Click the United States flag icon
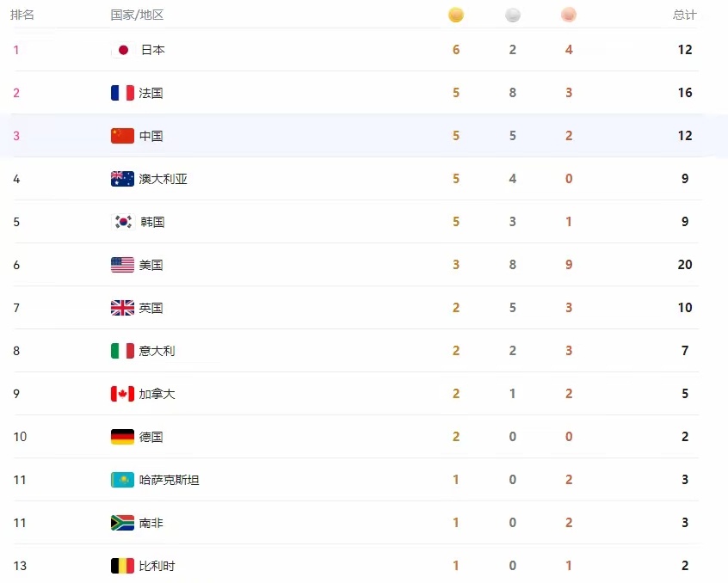 coord(122,265)
